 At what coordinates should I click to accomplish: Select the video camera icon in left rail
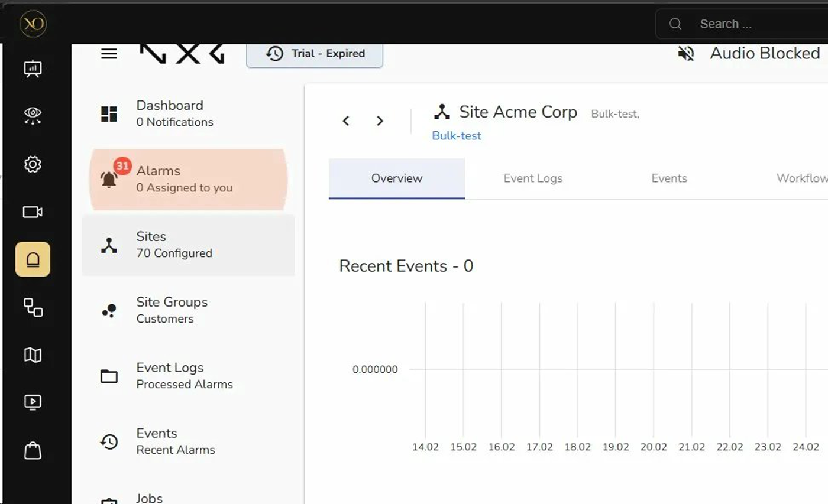(x=33, y=212)
